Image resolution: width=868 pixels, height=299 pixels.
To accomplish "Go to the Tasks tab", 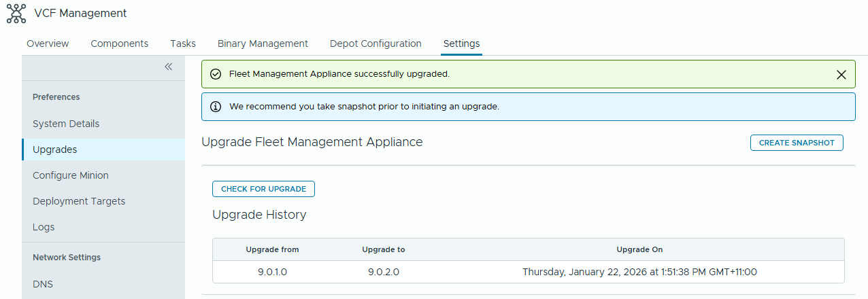I will [183, 43].
